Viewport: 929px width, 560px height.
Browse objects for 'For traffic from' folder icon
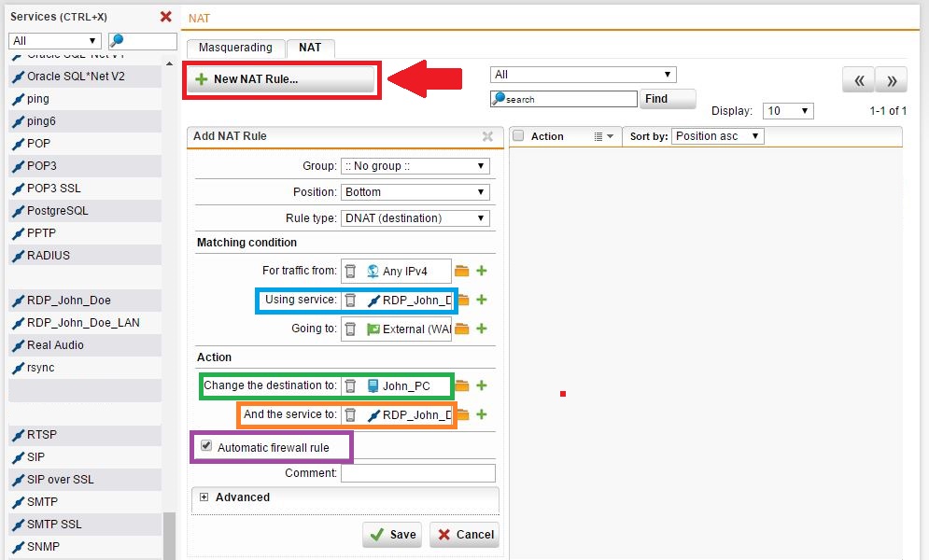(461, 271)
